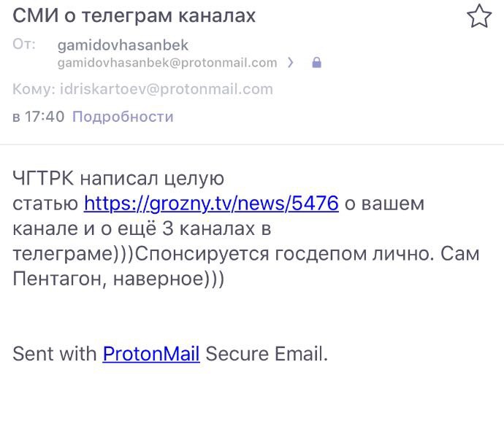The height and width of the screenshot is (440, 504).
Task: Click the lock encryption icon
Action: [x=316, y=63]
